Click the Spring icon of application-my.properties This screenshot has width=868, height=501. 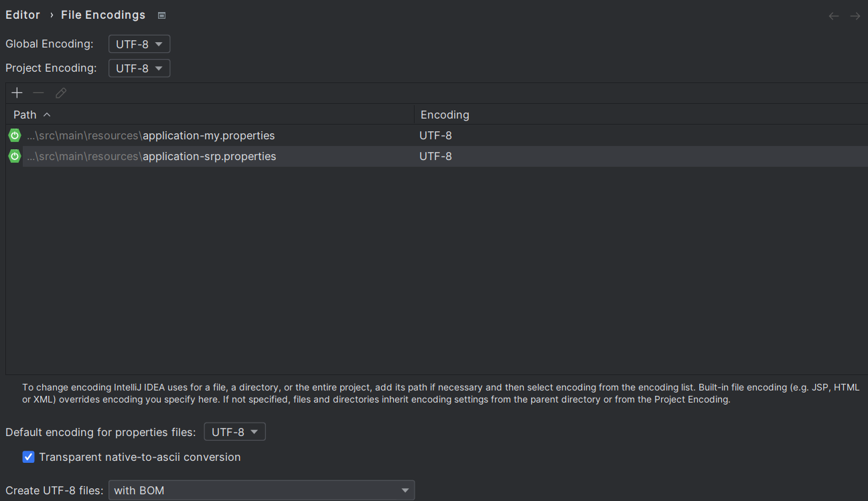15,135
